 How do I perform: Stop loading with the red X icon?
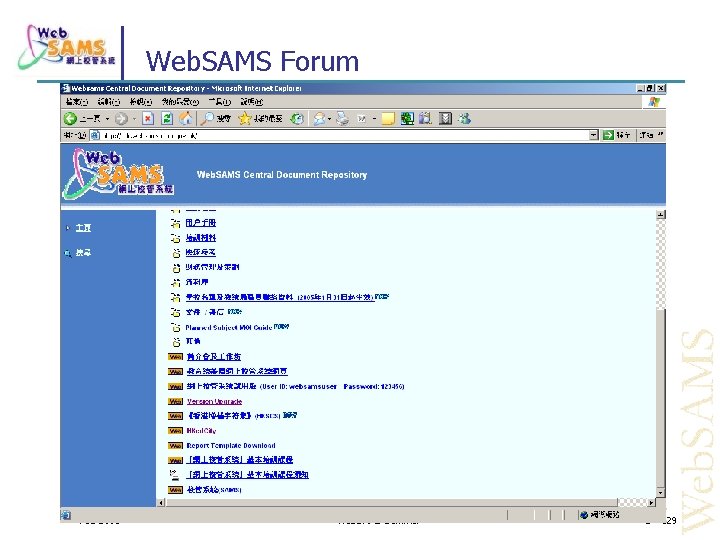(x=148, y=119)
